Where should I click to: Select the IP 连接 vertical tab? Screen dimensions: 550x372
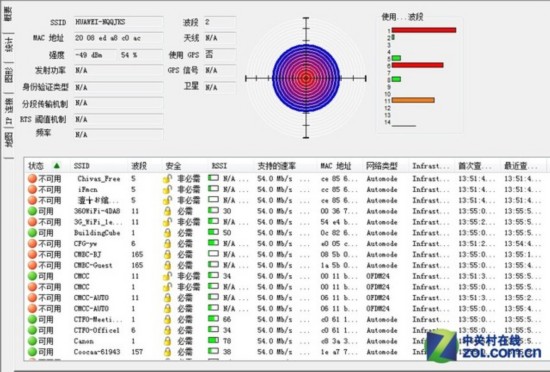[8, 109]
